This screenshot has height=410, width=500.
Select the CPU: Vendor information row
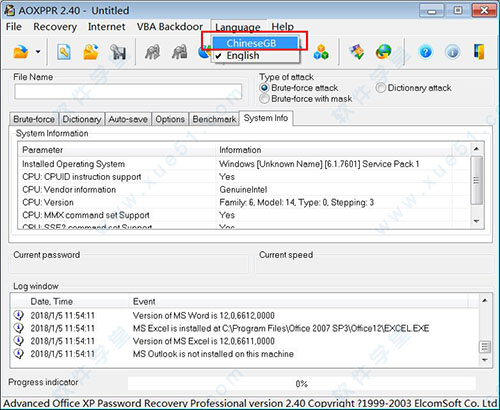(x=244, y=189)
